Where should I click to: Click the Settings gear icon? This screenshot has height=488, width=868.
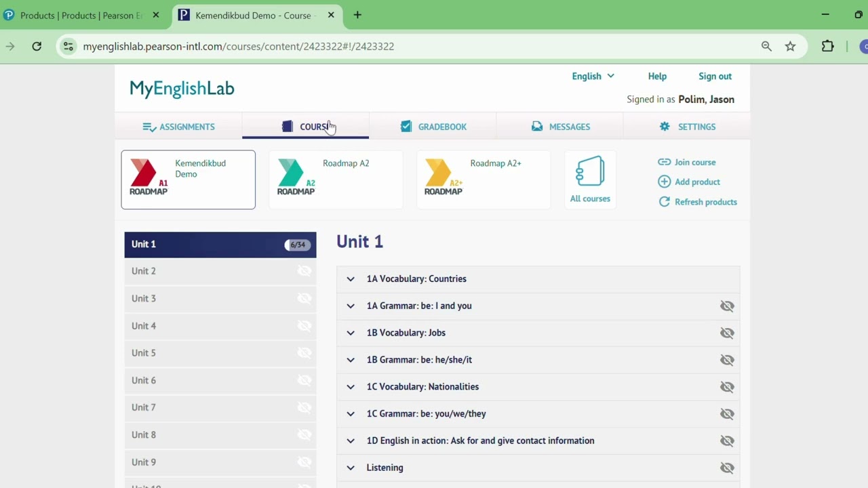pyautogui.click(x=665, y=127)
